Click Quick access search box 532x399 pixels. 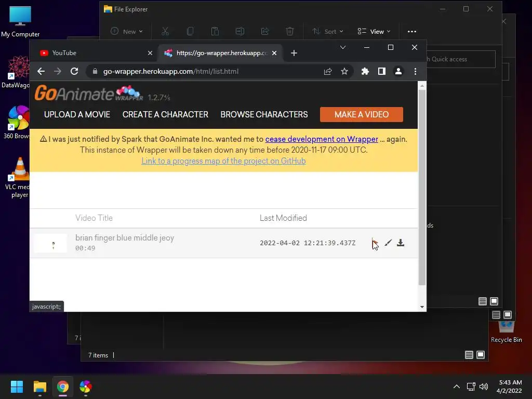pyautogui.click(x=461, y=59)
